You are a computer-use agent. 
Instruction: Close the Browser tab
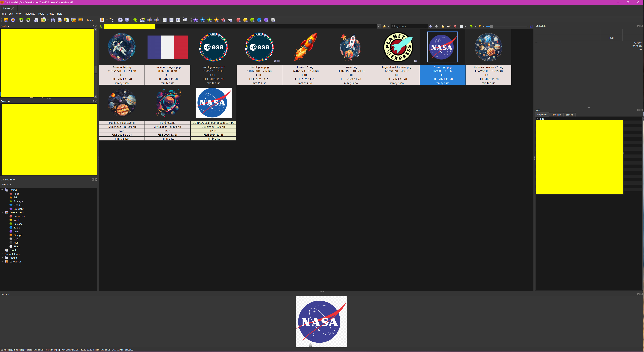(x=13, y=8)
